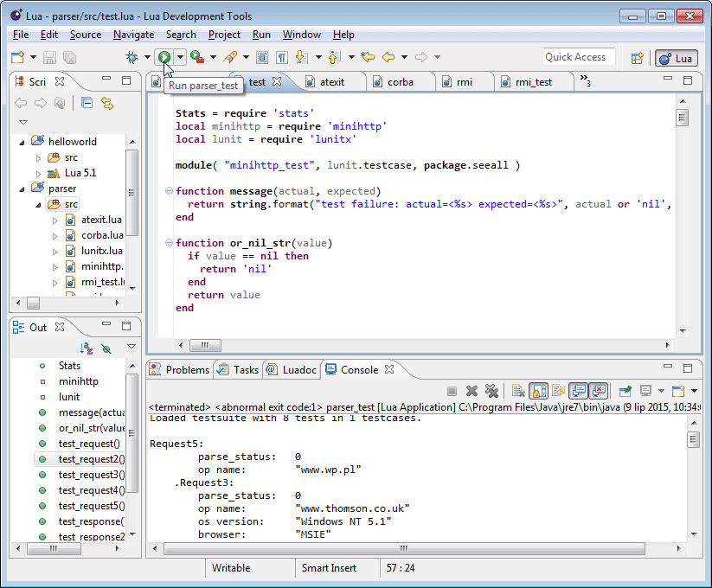Image resolution: width=712 pixels, height=588 pixels.
Task: Toggle show console on standard output
Action: tap(579, 391)
